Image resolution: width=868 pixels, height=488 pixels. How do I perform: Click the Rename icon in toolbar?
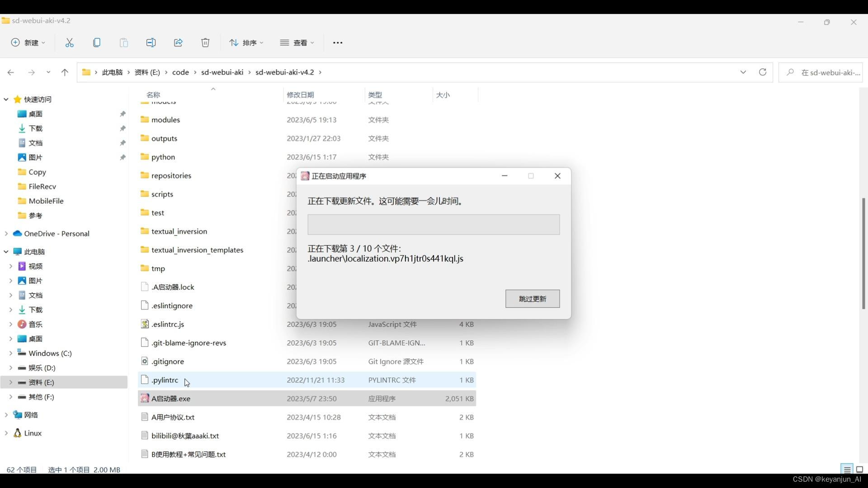151,42
